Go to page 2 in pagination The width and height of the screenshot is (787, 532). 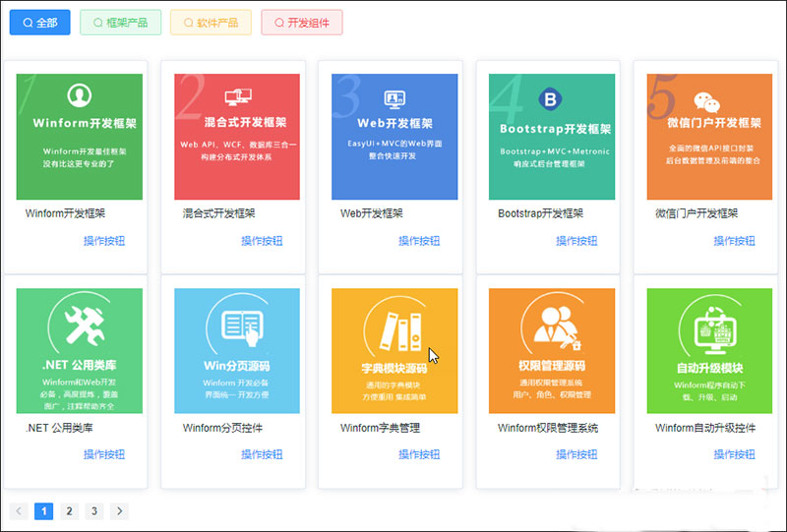tap(69, 511)
